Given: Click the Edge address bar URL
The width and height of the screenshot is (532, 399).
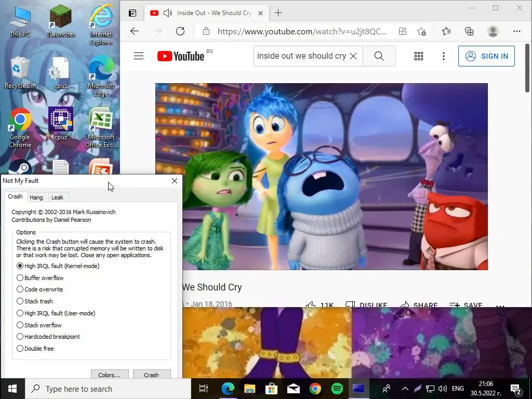Looking at the screenshot, I should pos(302,32).
